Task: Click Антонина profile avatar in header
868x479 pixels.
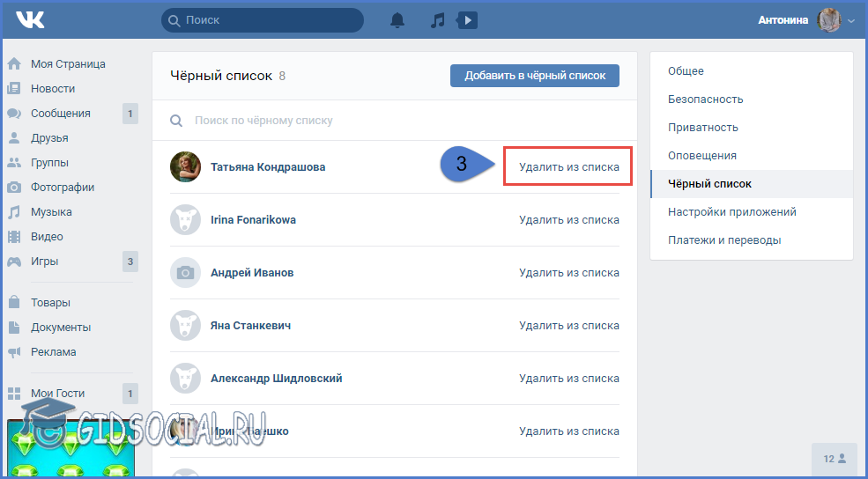Action: [828, 20]
